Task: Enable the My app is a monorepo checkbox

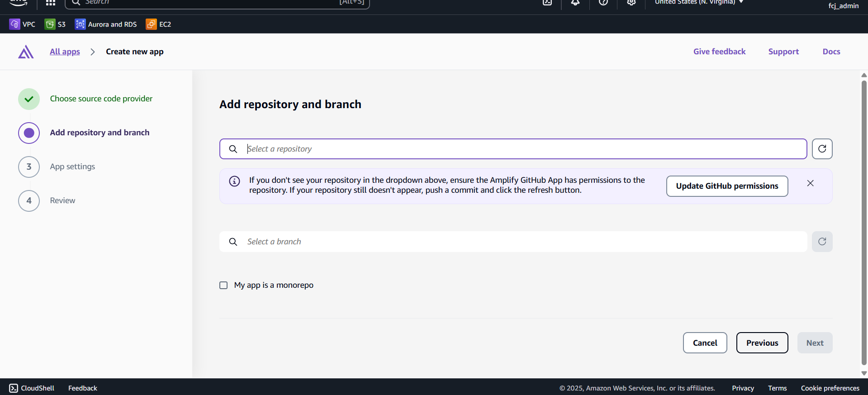Action: point(223,285)
